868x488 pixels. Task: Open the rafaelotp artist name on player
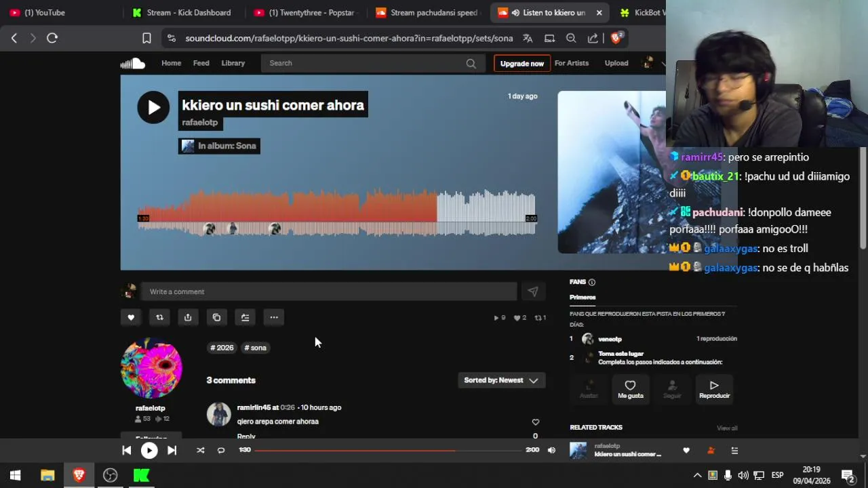pyautogui.click(x=199, y=123)
